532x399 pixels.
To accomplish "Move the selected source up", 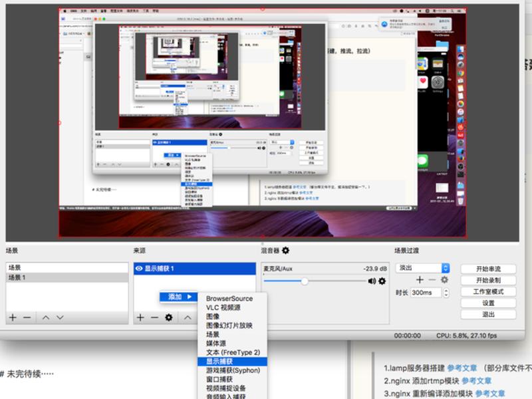I will point(188,318).
